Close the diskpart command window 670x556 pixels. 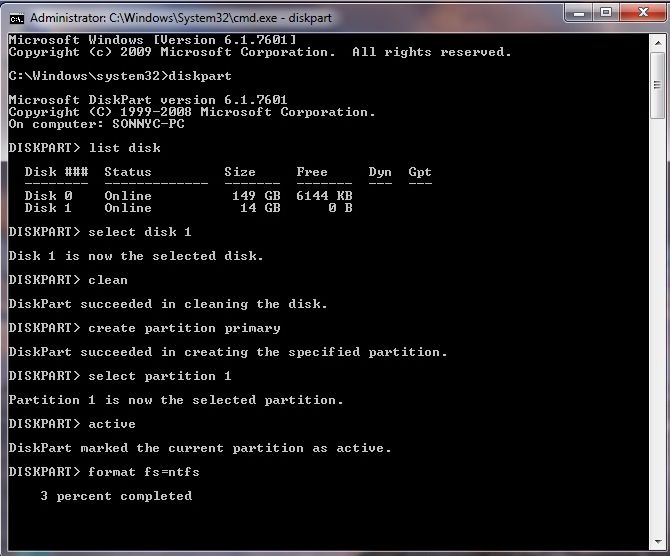(x=643, y=12)
